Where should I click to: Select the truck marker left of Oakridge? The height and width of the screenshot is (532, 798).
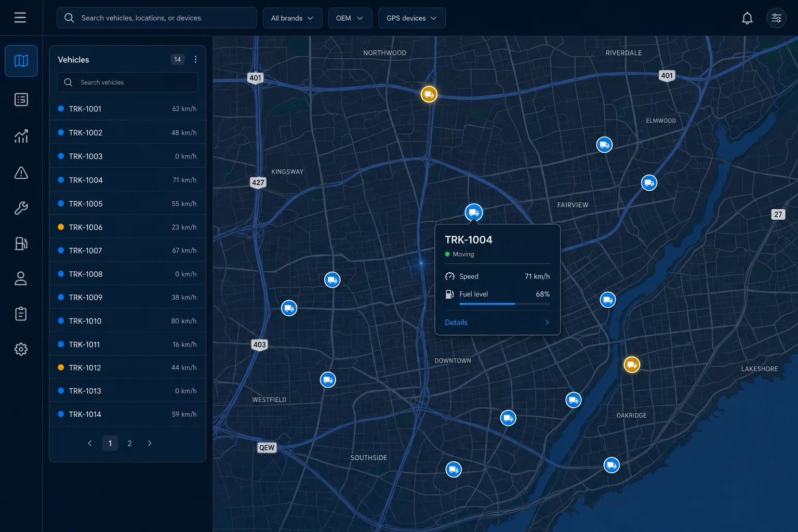pyautogui.click(x=574, y=400)
